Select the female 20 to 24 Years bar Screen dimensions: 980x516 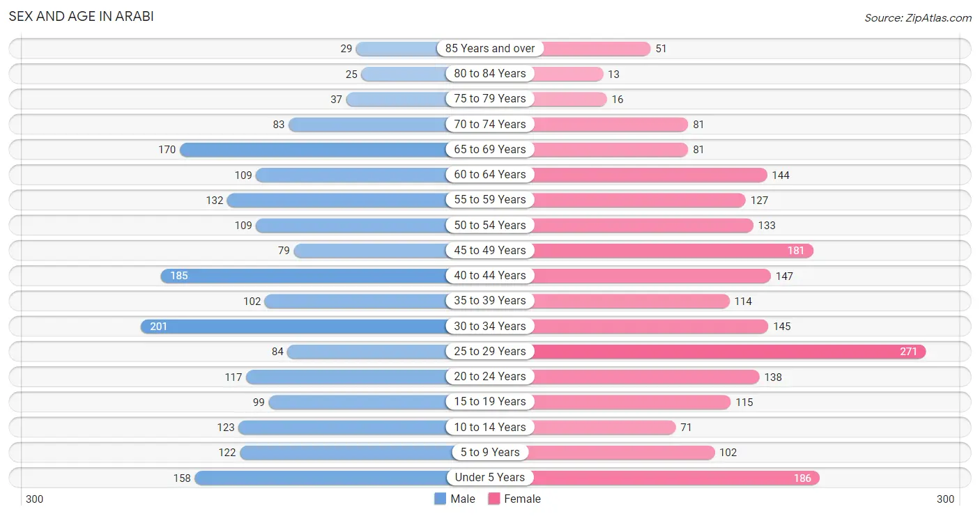click(x=646, y=377)
